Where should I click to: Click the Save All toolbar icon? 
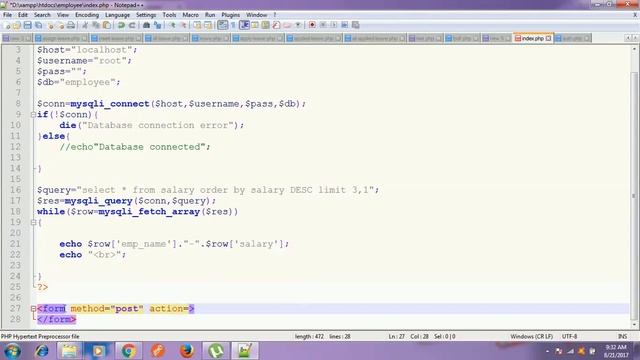coord(38,25)
